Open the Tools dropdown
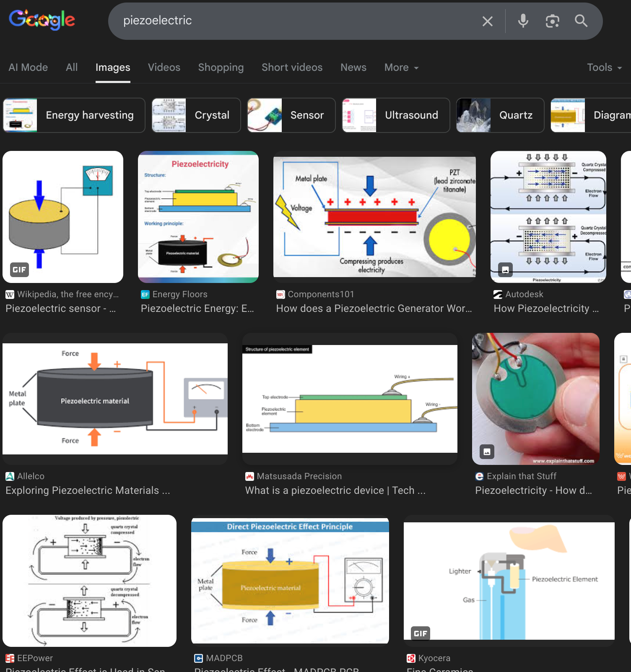Screen dimensions: 631x672 [x=604, y=67]
